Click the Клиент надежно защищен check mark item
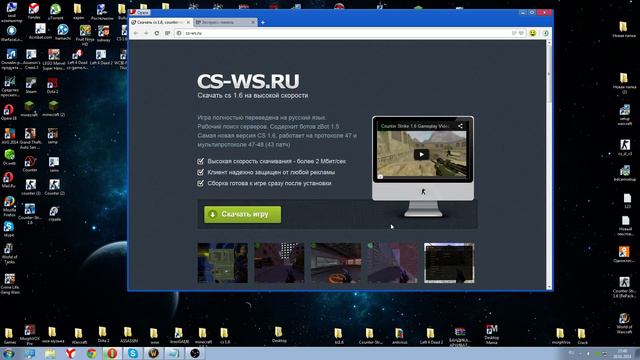 tap(266, 172)
